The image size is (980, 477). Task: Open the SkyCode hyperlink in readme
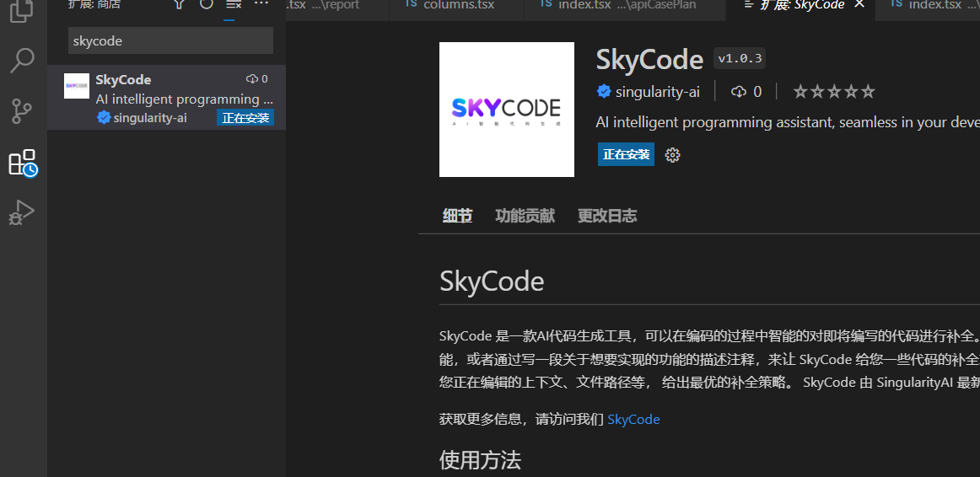[x=633, y=419]
